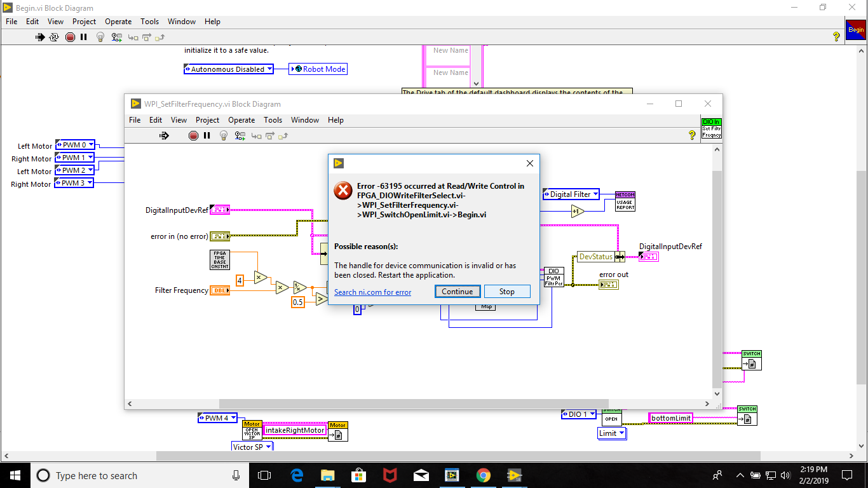
Task: Open Operate menu in Begin.vi window
Action: tap(118, 21)
